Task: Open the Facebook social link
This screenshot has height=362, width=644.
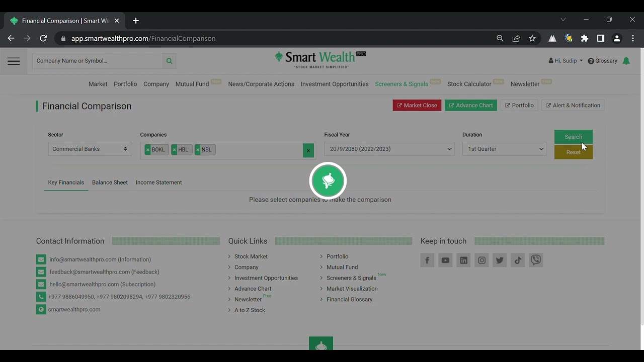Action: tap(427, 260)
